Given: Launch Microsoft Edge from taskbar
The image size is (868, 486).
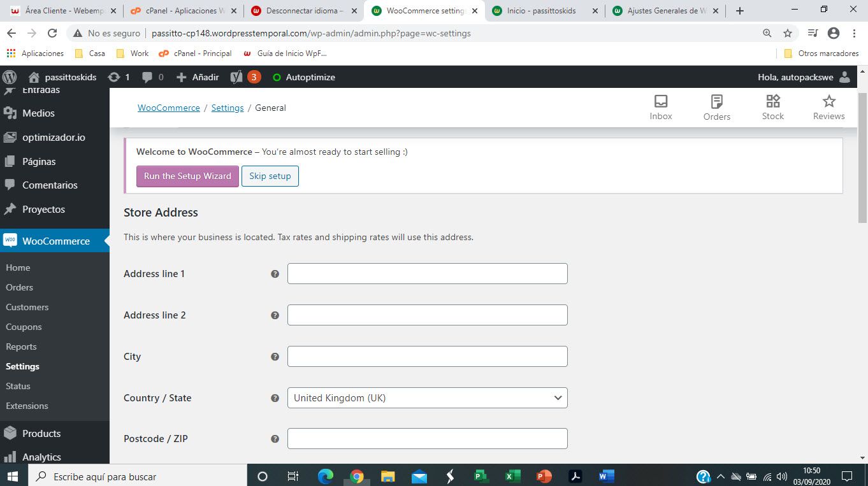Looking at the screenshot, I should (x=326, y=476).
